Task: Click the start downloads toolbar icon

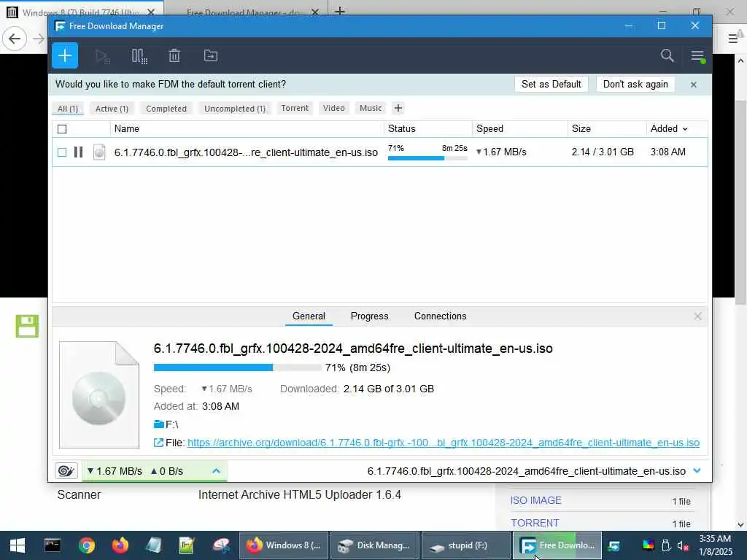Action: tap(102, 56)
